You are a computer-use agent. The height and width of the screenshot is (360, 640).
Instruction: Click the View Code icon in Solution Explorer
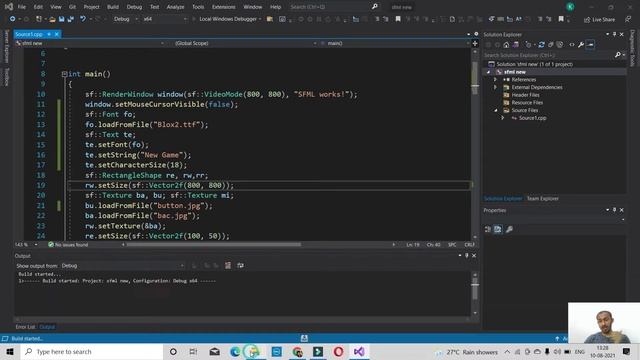pyautogui.click(x=572, y=44)
